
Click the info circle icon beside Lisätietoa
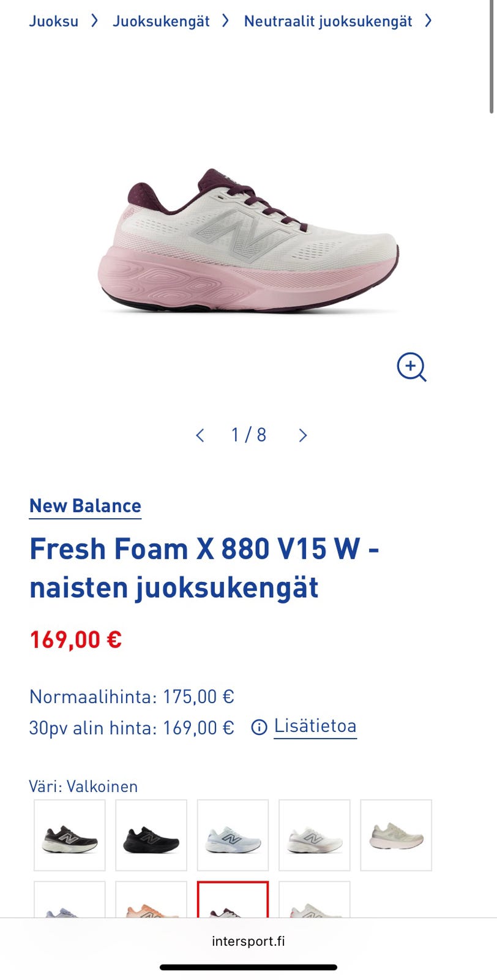pos(260,727)
